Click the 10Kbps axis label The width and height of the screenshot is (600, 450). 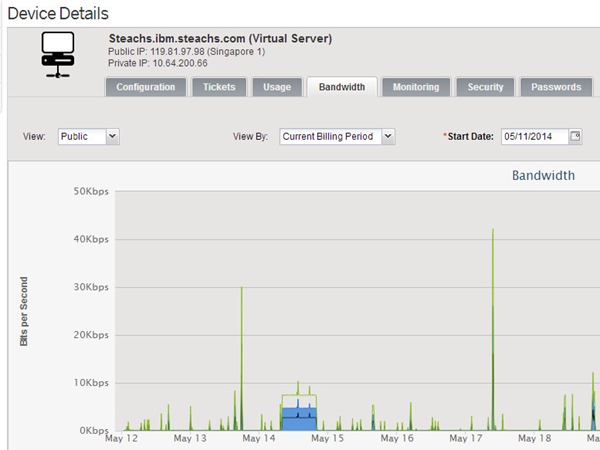click(91, 383)
